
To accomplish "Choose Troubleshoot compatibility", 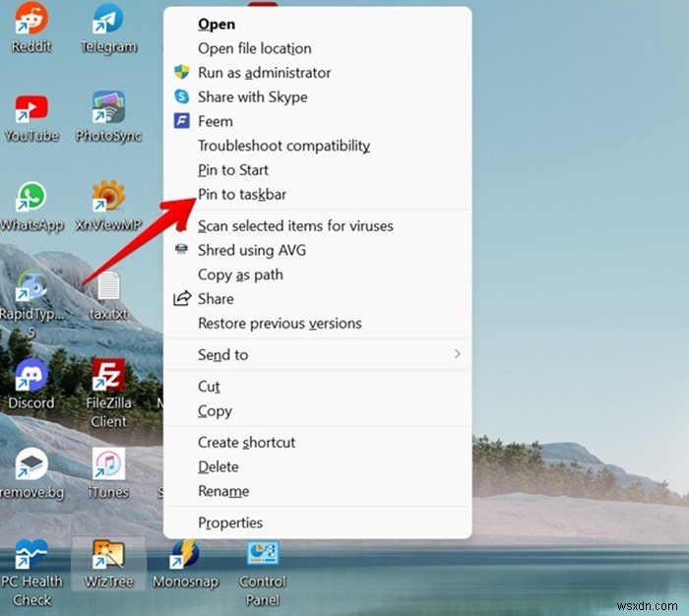I will [x=318, y=146].
